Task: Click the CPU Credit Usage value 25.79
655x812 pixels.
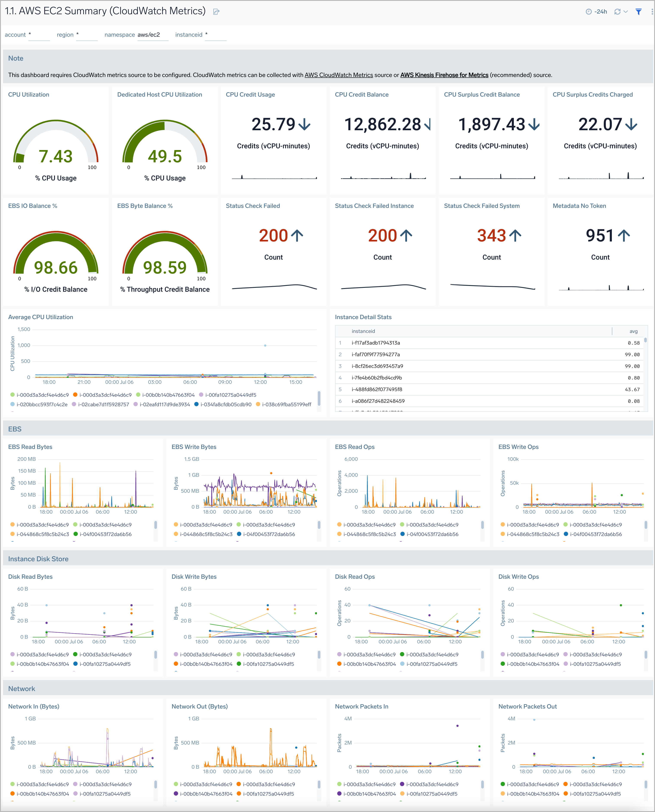Action: tap(273, 124)
